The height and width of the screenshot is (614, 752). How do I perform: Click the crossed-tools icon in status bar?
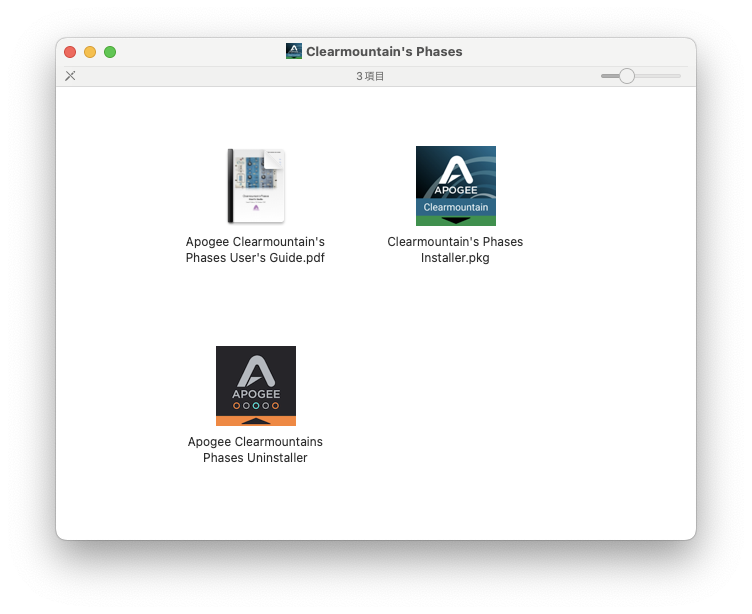tap(70, 76)
